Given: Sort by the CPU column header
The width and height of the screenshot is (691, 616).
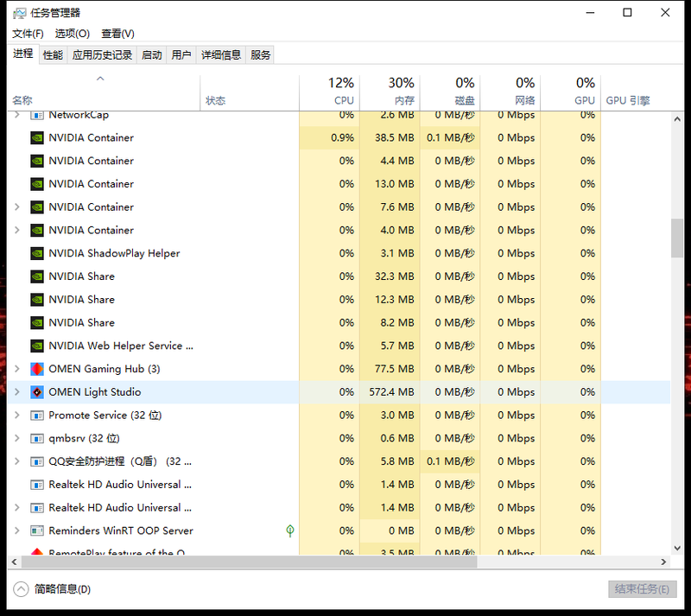Looking at the screenshot, I should coord(330,92).
